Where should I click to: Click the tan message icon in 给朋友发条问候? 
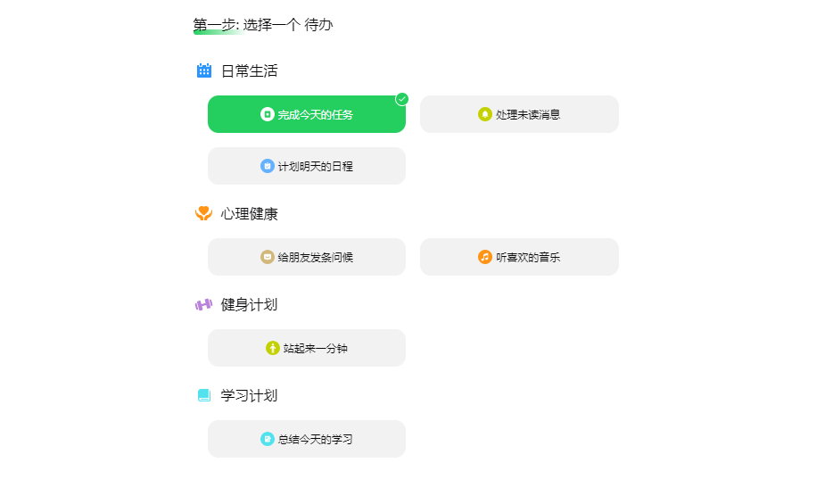click(268, 257)
